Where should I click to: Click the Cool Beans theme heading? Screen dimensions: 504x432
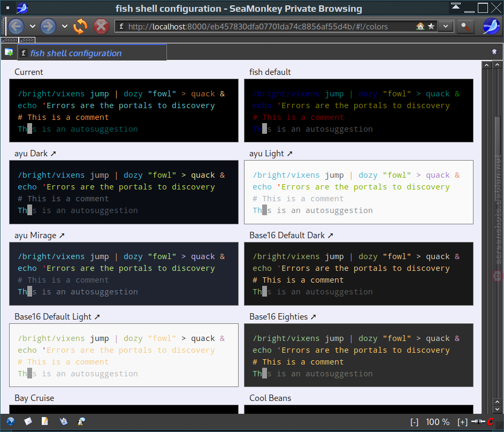(x=270, y=398)
